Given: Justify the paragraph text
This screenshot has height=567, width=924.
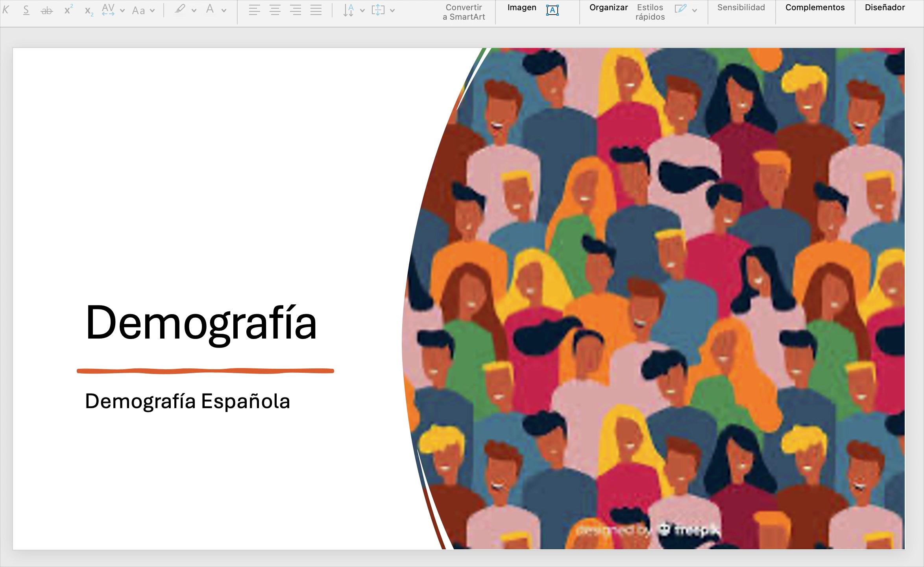Looking at the screenshot, I should click(x=316, y=10).
